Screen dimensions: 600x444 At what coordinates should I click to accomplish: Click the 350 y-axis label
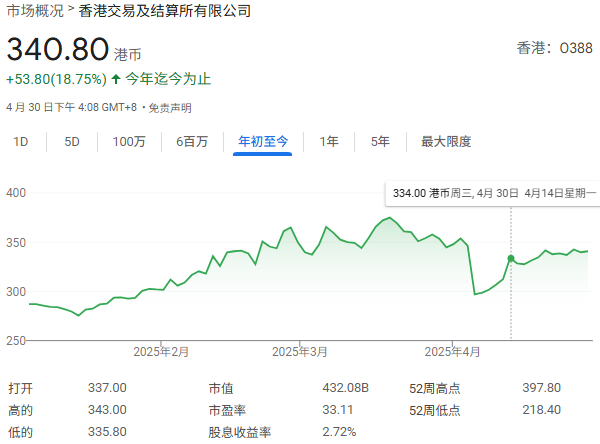click(16, 243)
